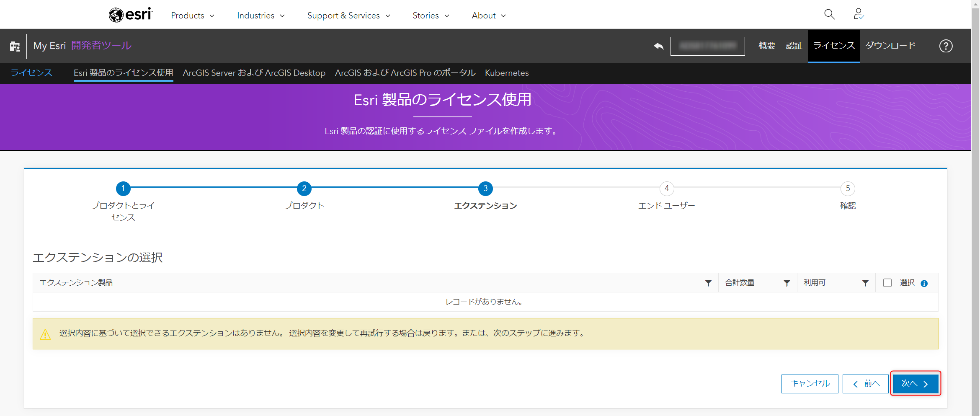Jump to step 1 プロダクトとライセンス circle

tap(123, 189)
